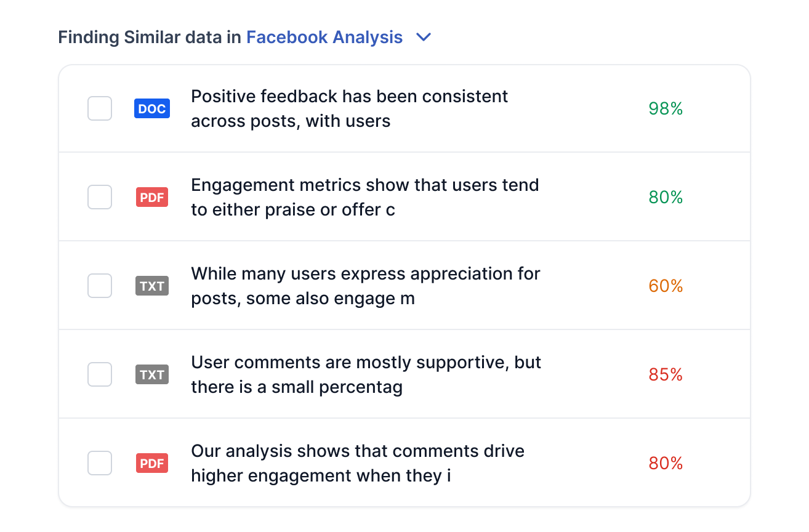Viewport: 809px width, 532px height.
Task: Click the TXT badge beside While many users
Action: tap(152, 286)
